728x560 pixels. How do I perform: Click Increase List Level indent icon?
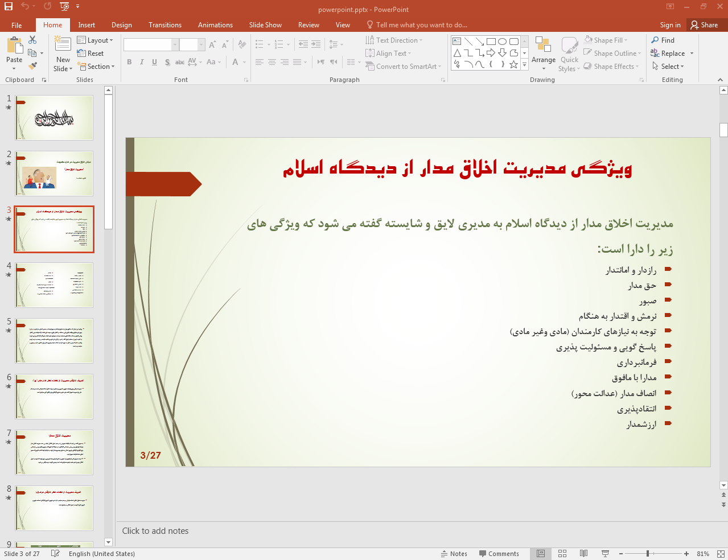tap(316, 44)
